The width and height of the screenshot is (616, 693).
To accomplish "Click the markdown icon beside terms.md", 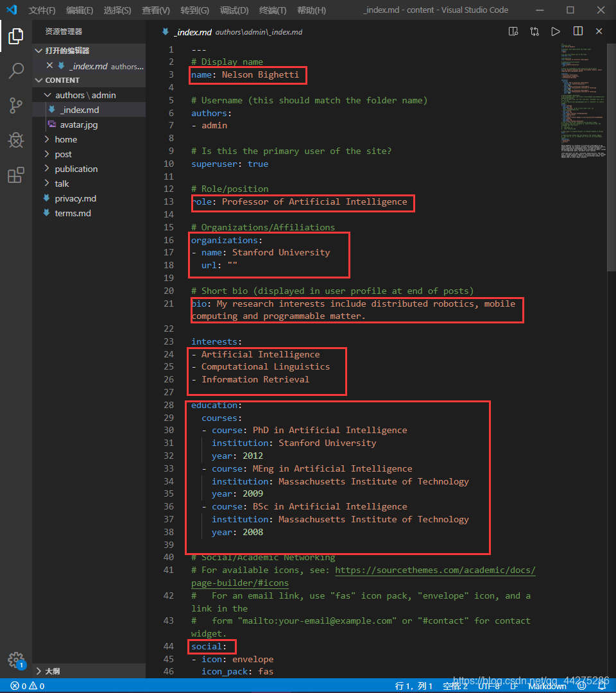I will coord(46,212).
